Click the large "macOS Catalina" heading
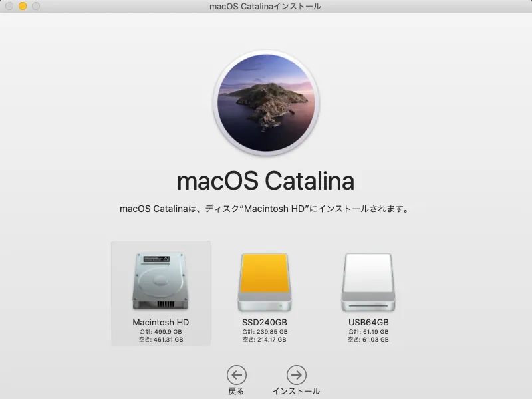The image size is (532, 399). point(265,181)
